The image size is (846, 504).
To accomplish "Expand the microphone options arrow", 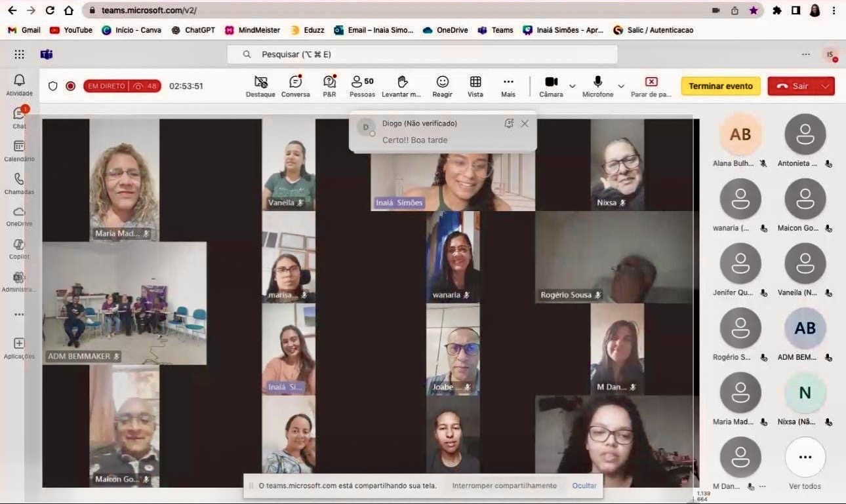I will pyautogui.click(x=621, y=86).
